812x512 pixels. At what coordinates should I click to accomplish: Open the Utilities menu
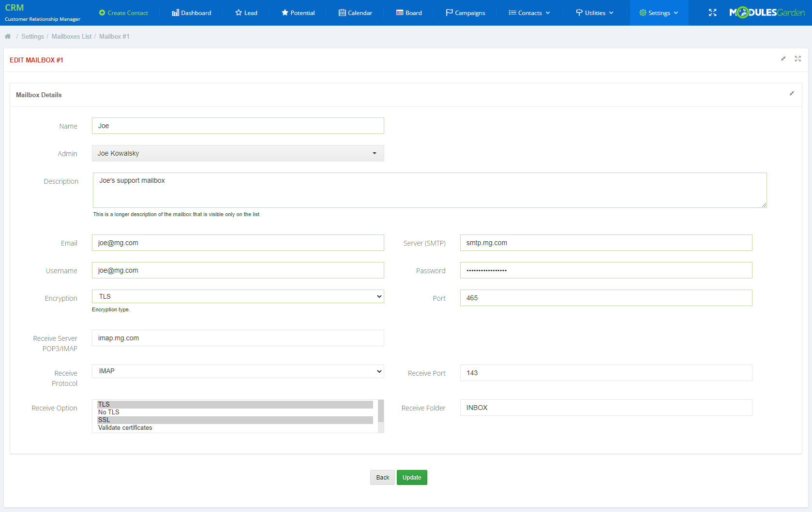click(x=594, y=13)
